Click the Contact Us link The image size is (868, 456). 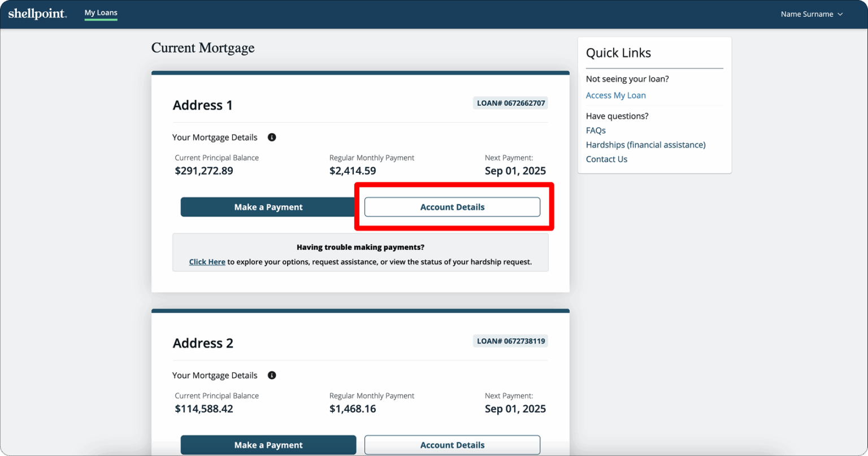(x=606, y=159)
